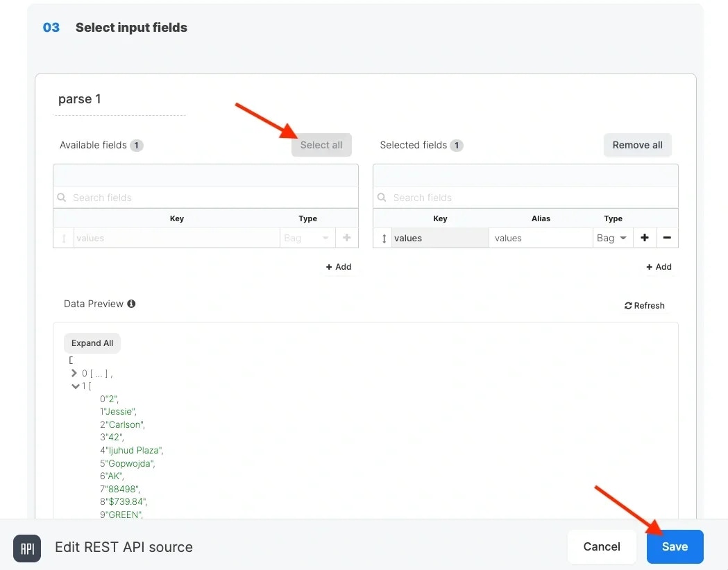Viewport: 728px width, 570px height.
Task: Focus the Selected fields search box
Action: [x=525, y=198]
